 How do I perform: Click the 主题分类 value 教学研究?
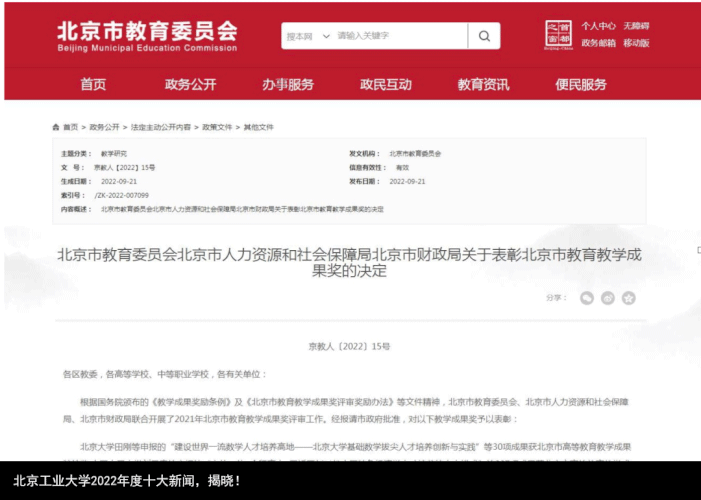pos(114,154)
